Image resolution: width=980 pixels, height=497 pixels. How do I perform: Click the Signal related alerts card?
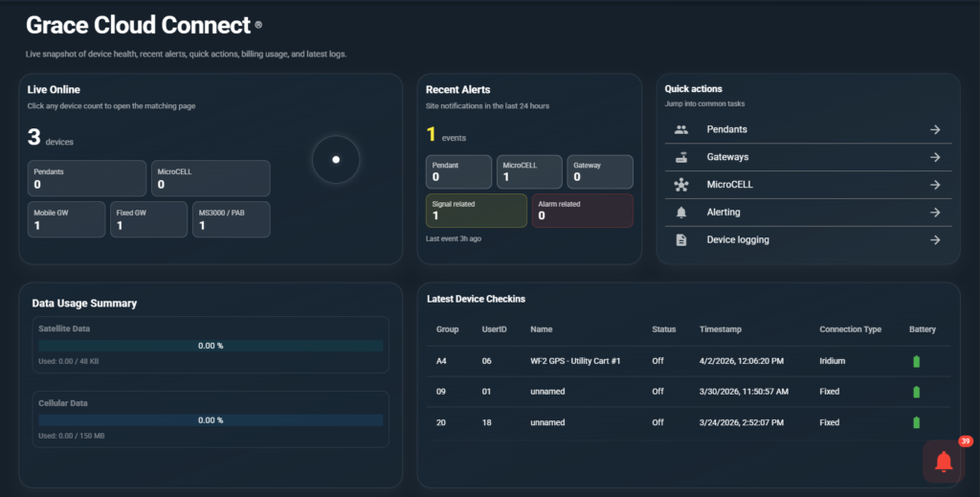477,211
